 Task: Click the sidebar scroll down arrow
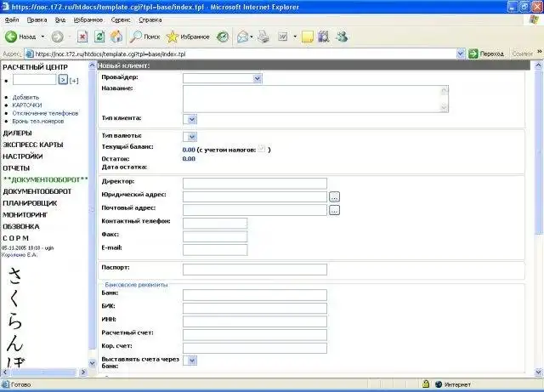[93, 364]
